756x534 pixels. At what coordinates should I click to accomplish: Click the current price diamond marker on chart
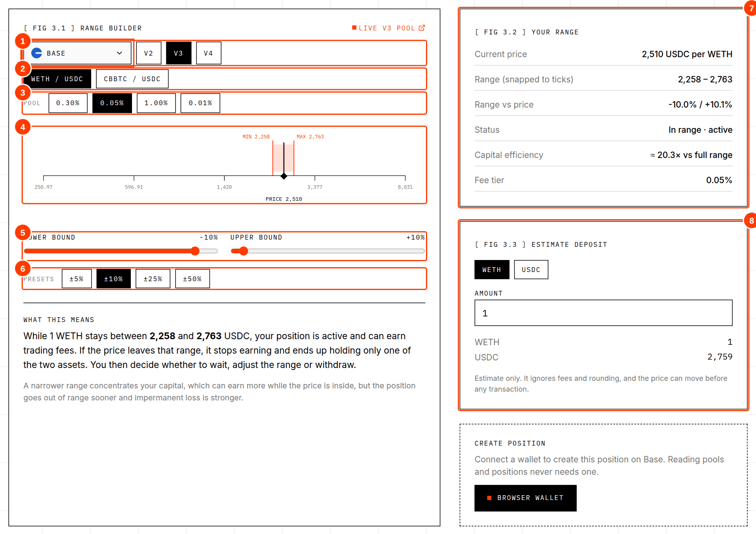tap(284, 176)
